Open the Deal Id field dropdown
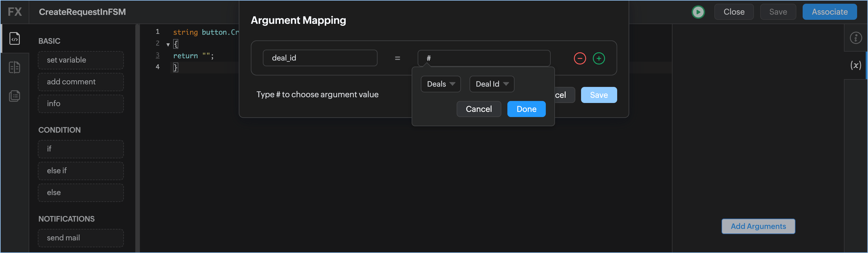 pyautogui.click(x=492, y=84)
